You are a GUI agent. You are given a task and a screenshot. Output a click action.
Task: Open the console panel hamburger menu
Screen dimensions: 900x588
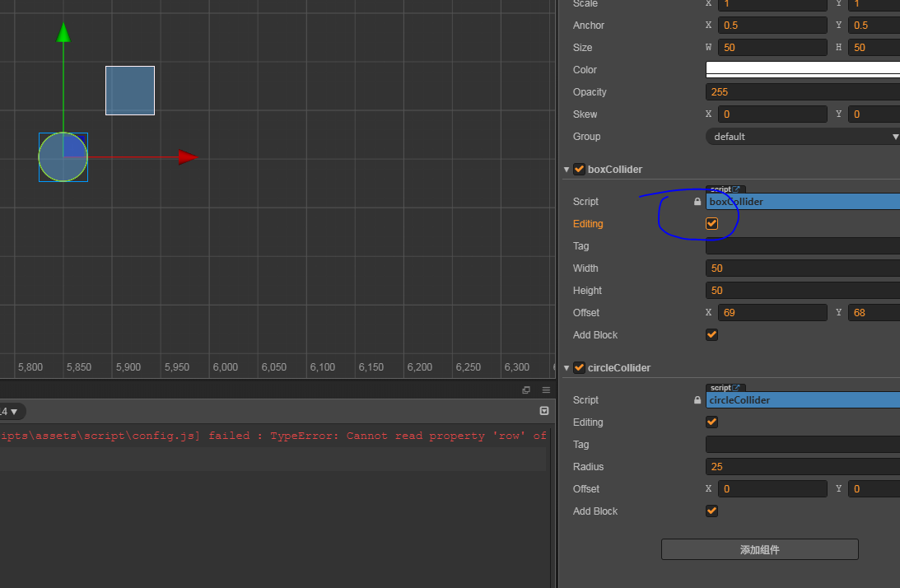coord(546,390)
